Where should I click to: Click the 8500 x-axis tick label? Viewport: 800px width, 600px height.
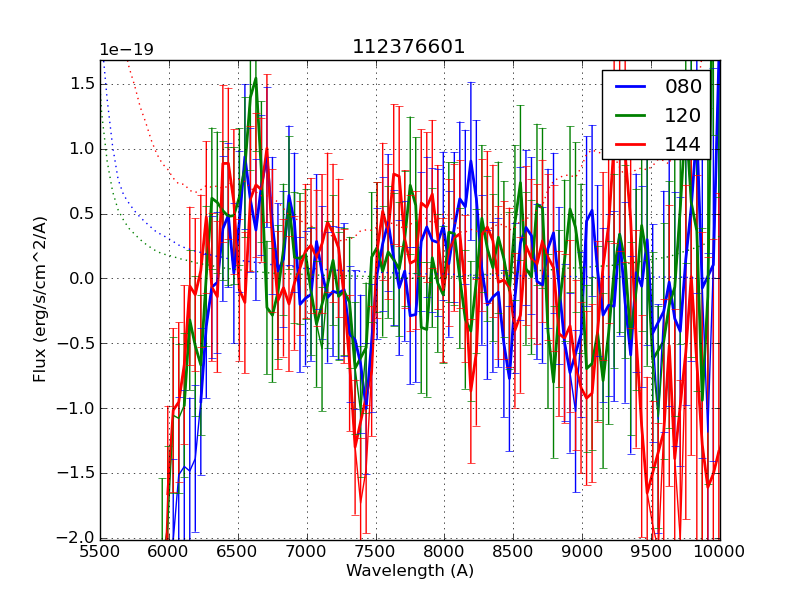513,551
